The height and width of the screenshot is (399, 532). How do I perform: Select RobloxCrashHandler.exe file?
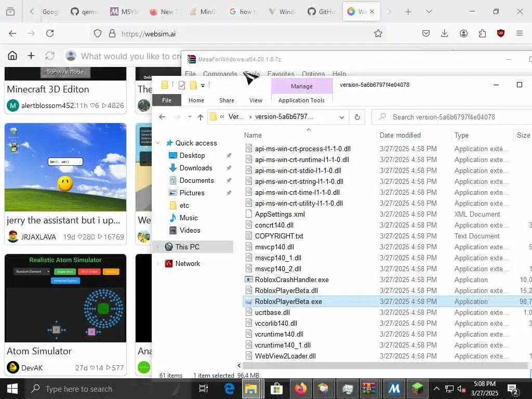pos(291,280)
